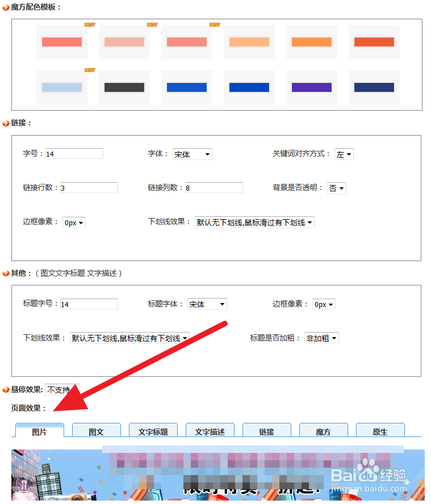Pick the light peach color template
The height and width of the screenshot is (504, 431).
click(x=249, y=42)
